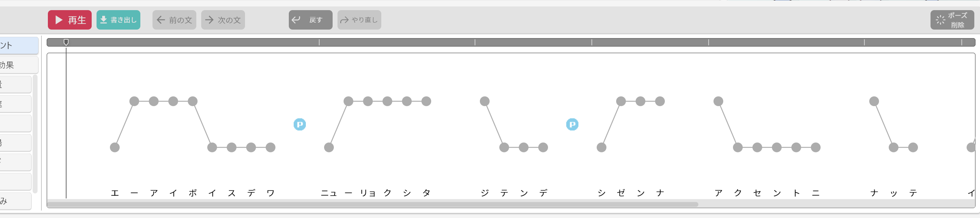Image resolution: width=980 pixels, height=218 pixels.
Task: Click the accent point above ゼ in シゼンナ
Action: coord(621,101)
